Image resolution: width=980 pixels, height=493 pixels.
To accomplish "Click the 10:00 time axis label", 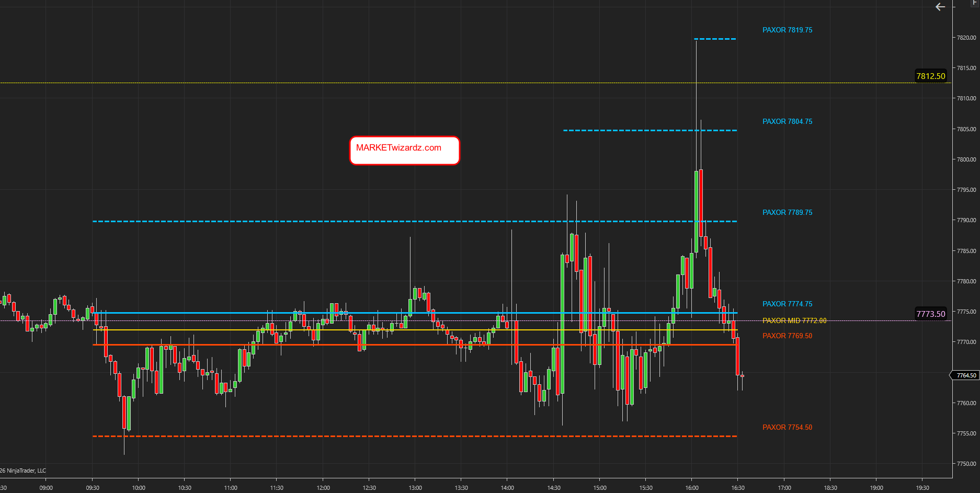I will click(139, 488).
